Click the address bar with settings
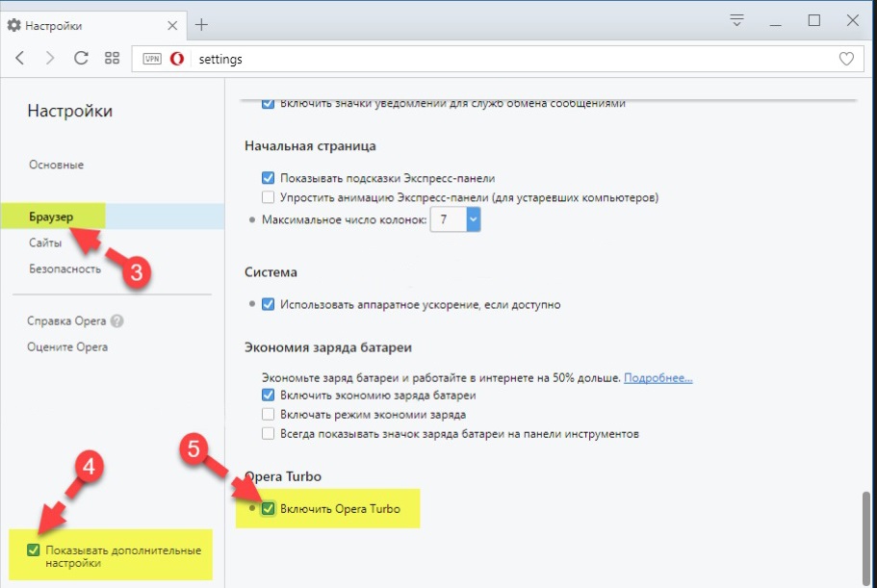Viewport: 877px width, 588px height. click(498, 59)
